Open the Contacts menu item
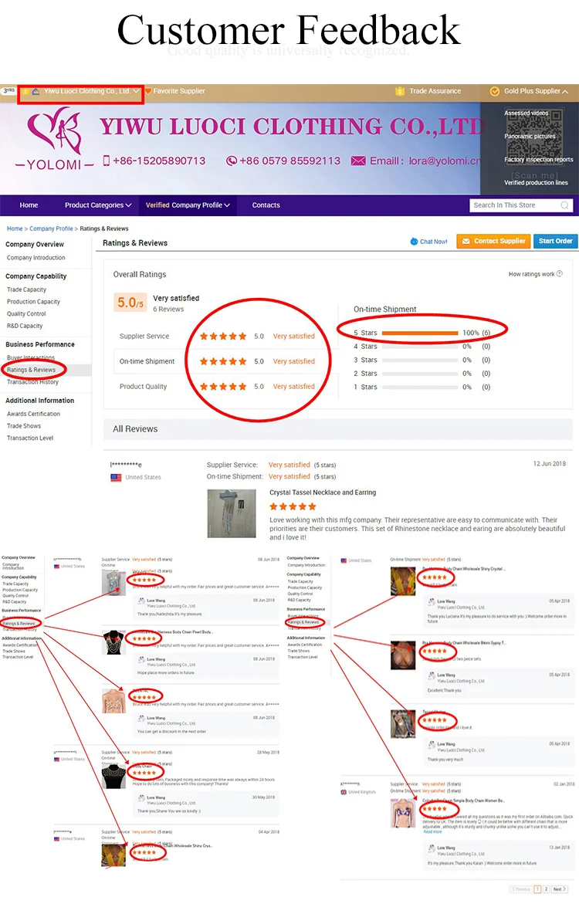 (x=266, y=205)
